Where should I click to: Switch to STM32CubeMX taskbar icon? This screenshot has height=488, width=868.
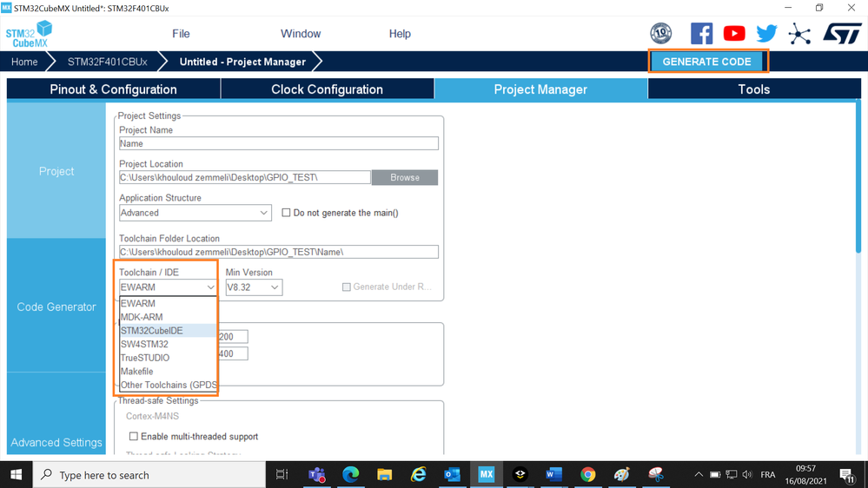pyautogui.click(x=486, y=475)
